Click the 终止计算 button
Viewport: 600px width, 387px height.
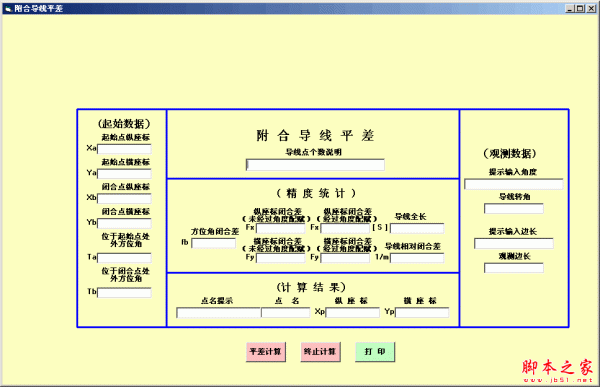click(x=320, y=351)
